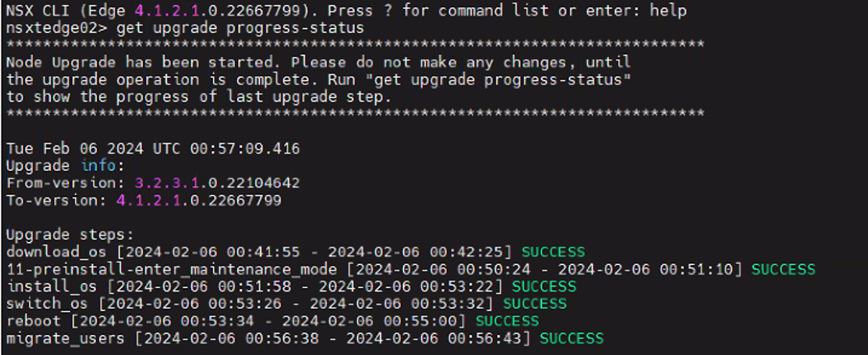
Task: Click the blue 'info' word
Action: coord(98,165)
